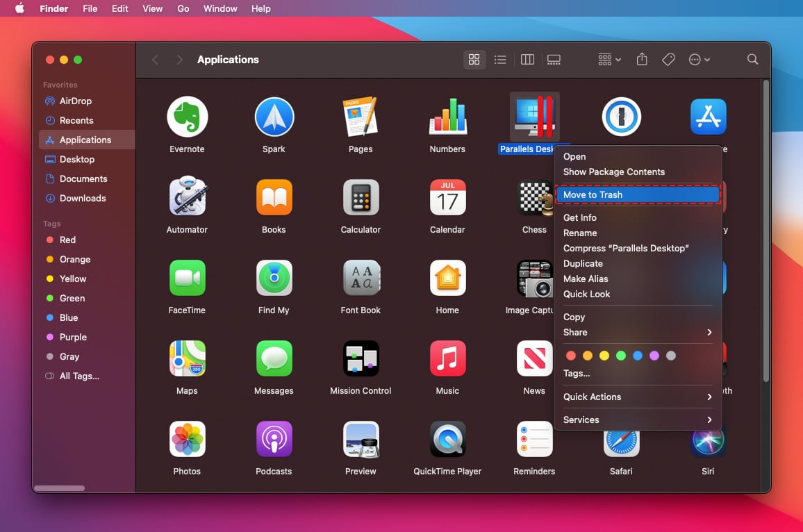Switch to list view in toolbar
This screenshot has height=532, width=803.
[x=500, y=60]
